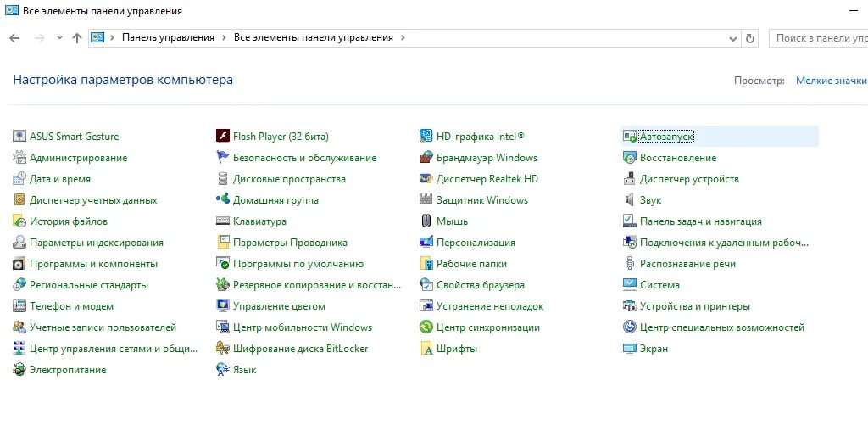This screenshot has width=868, height=431.
Task: Open Центр управления сетями link
Action: pyautogui.click(x=114, y=349)
